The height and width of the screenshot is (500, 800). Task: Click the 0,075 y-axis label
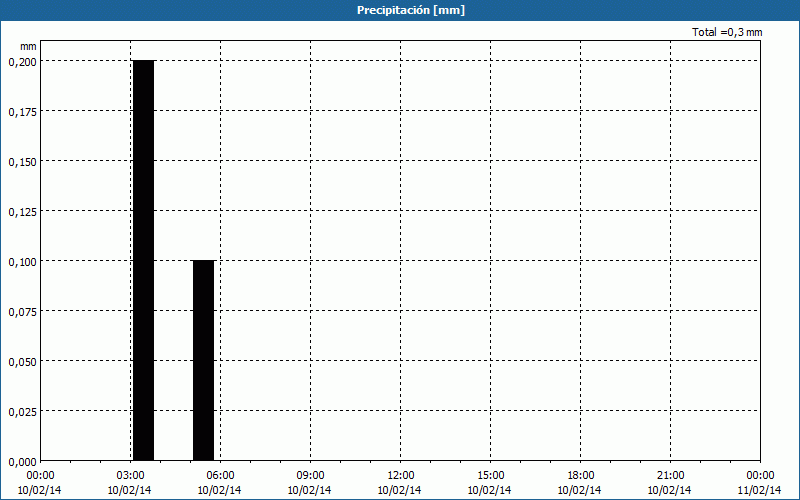coord(23,312)
